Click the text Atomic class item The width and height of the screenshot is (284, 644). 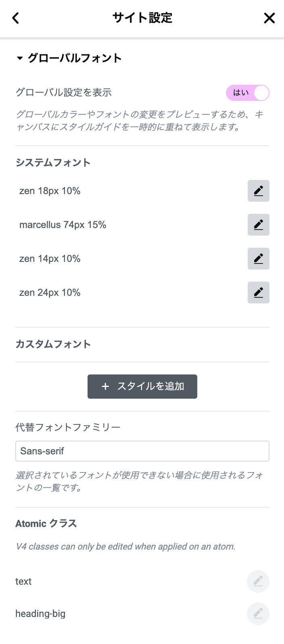point(23,581)
